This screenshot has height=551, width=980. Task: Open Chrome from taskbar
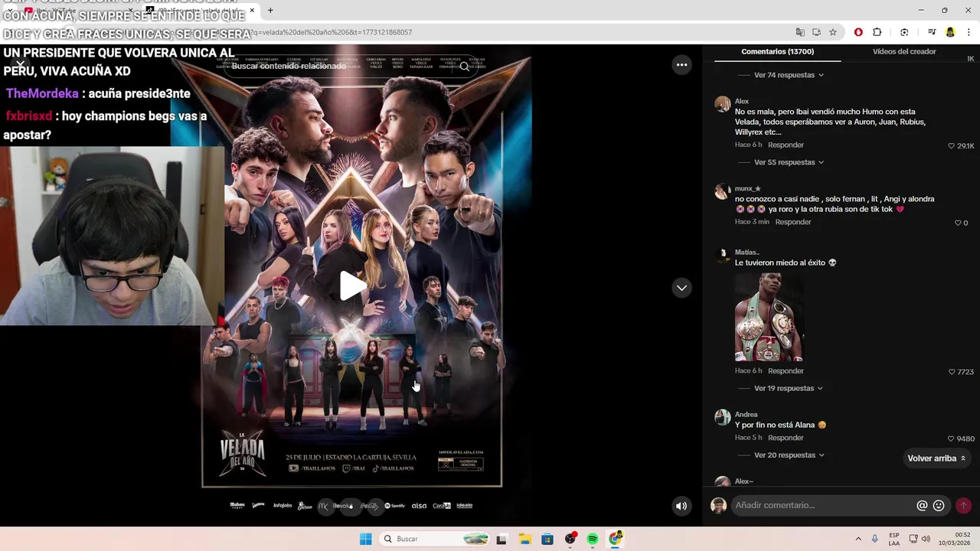pyautogui.click(x=616, y=540)
